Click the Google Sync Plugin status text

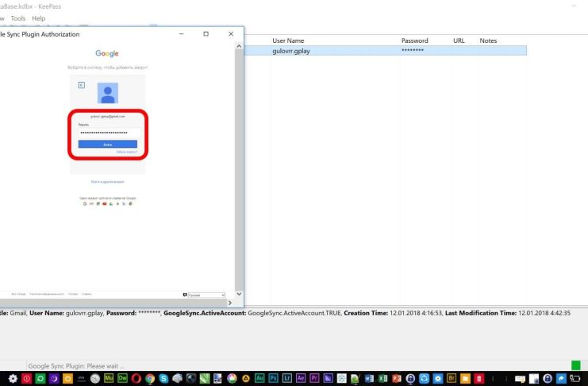(75, 365)
